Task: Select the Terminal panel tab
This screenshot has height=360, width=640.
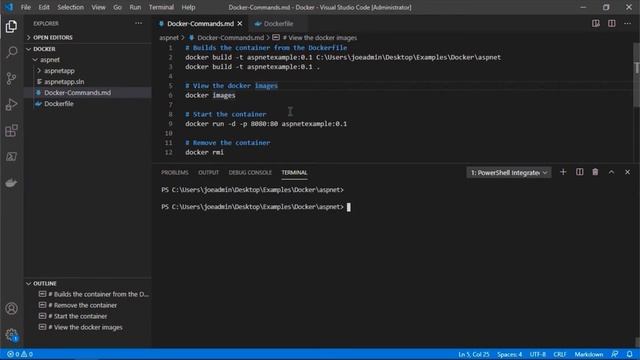Action: pos(294,173)
